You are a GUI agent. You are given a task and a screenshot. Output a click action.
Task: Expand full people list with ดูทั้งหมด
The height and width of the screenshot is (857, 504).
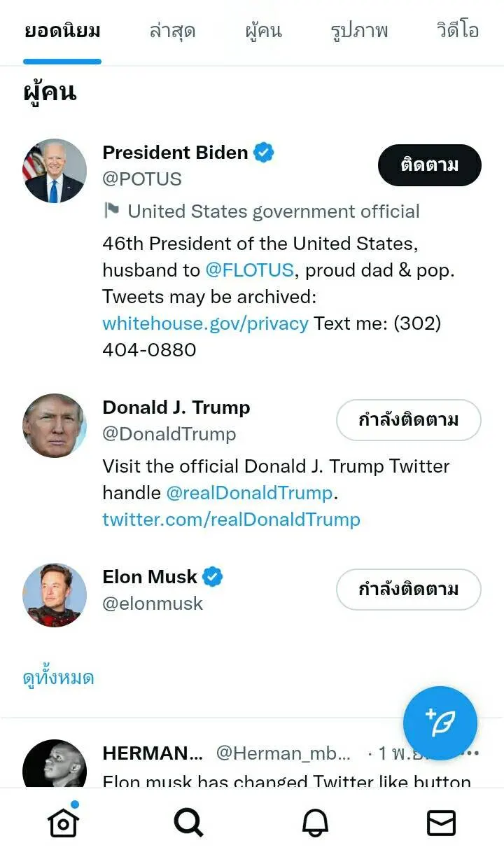pyautogui.click(x=59, y=678)
